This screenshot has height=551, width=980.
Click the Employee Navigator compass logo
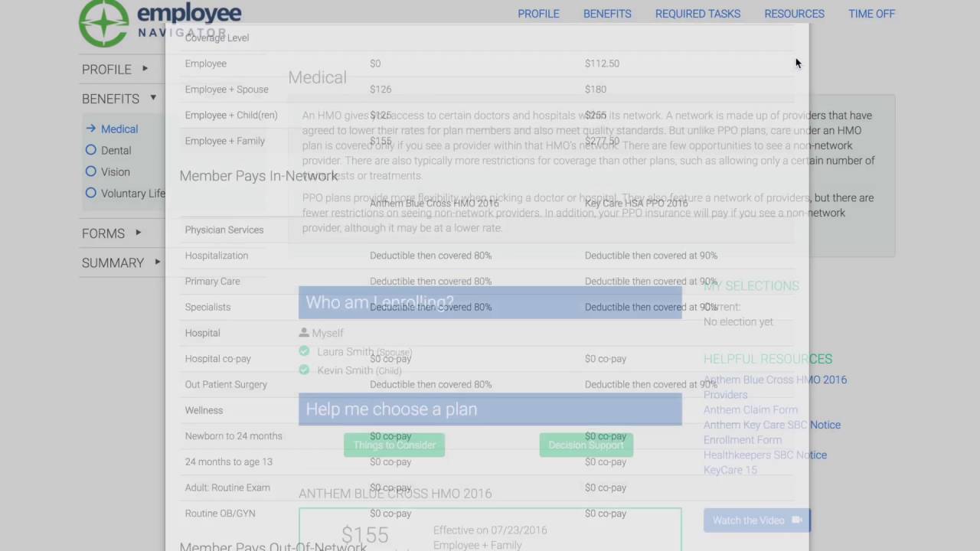(x=104, y=22)
